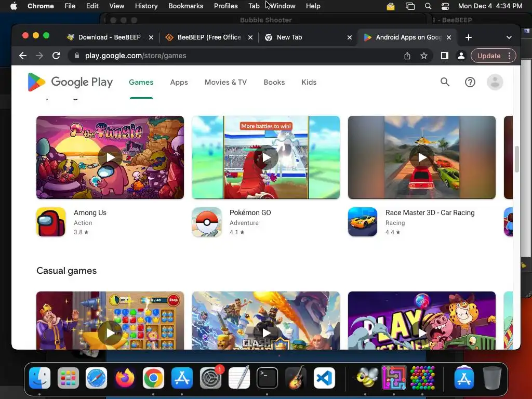Play the Race Master 3D video preview
The height and width of the screenshot is (399, 532).
[422, 157]
